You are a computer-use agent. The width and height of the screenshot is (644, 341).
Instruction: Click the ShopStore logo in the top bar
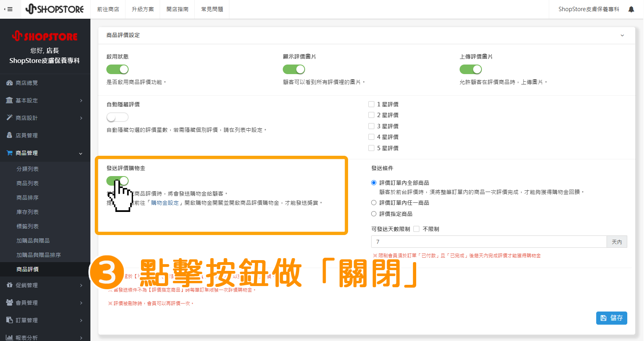click(55, 9)
